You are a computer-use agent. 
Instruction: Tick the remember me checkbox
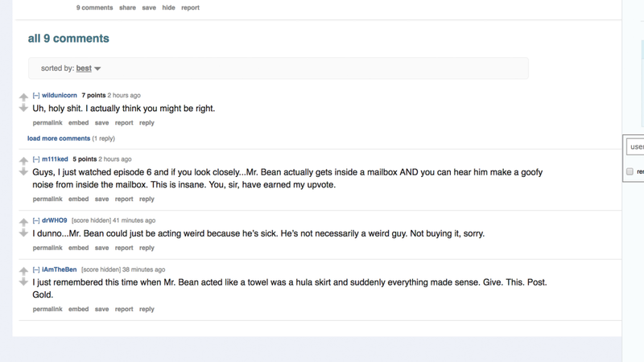(630, 171)
